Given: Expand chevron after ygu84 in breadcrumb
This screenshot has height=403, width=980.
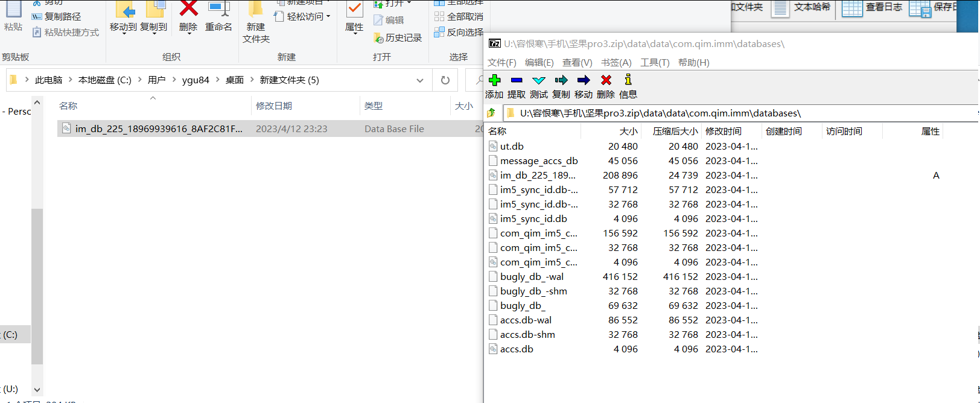Looking at the screenshot, I should point(217,80).
